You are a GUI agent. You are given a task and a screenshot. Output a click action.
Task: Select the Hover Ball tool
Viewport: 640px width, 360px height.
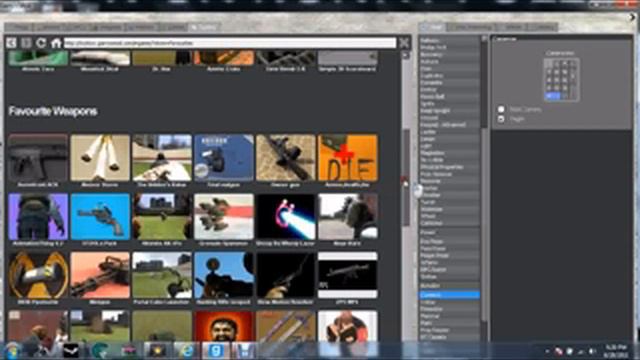click(x=449, y=97)
